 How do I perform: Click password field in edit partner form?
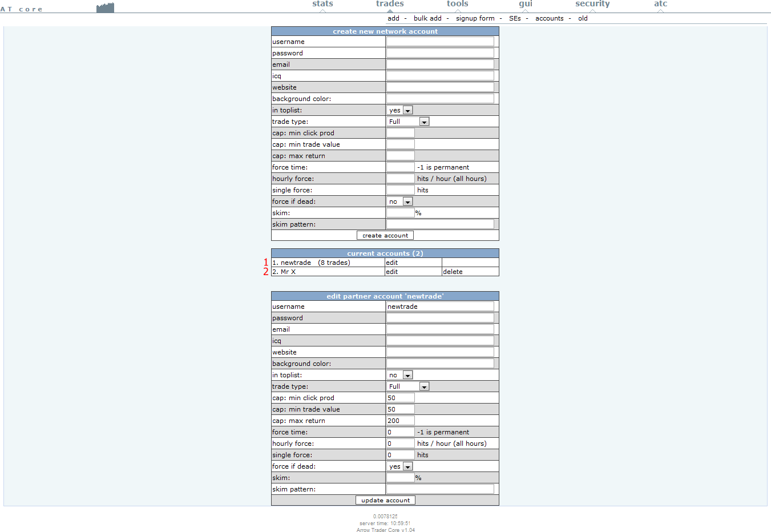click(440, 318)
